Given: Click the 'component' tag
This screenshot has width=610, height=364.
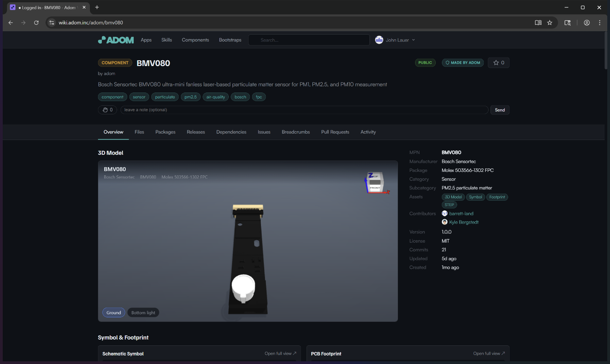Looking at the screenshot, I should pos(112,97).
